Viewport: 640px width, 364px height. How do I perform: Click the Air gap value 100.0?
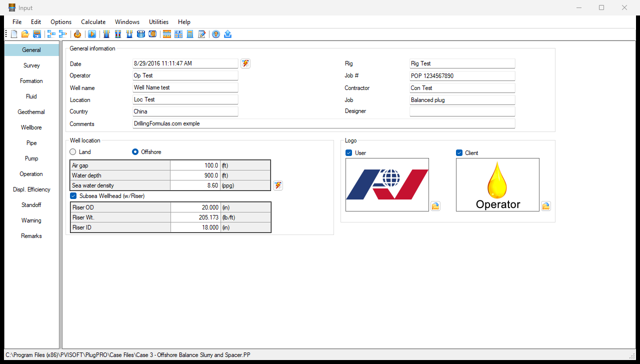click(195, 165)
